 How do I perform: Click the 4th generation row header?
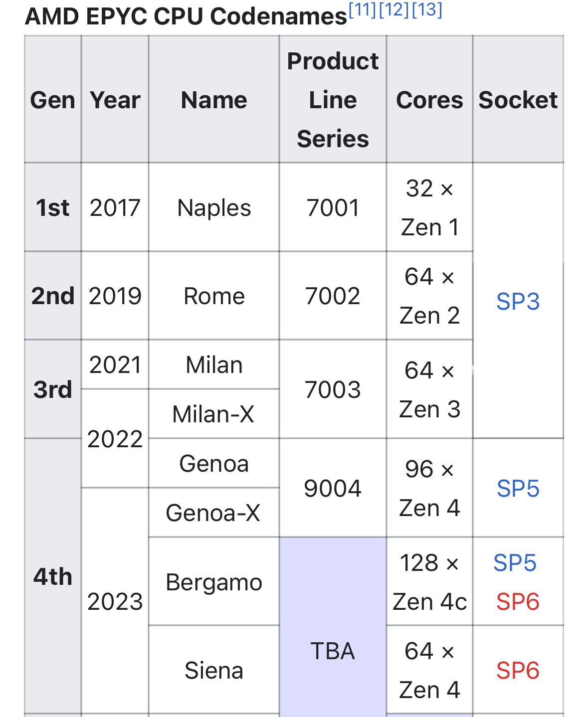point(53,576)
